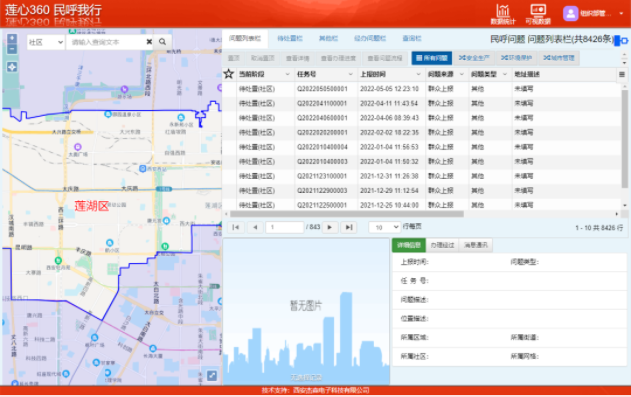Click the time 2022-01-04 11:50:32
This screenshot has width=631, height=397.
tap(389, 161)
